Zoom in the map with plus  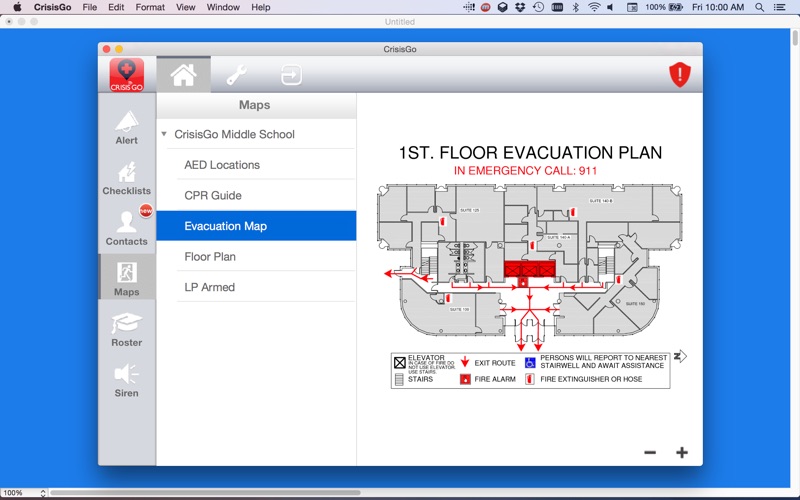point(682,453)
